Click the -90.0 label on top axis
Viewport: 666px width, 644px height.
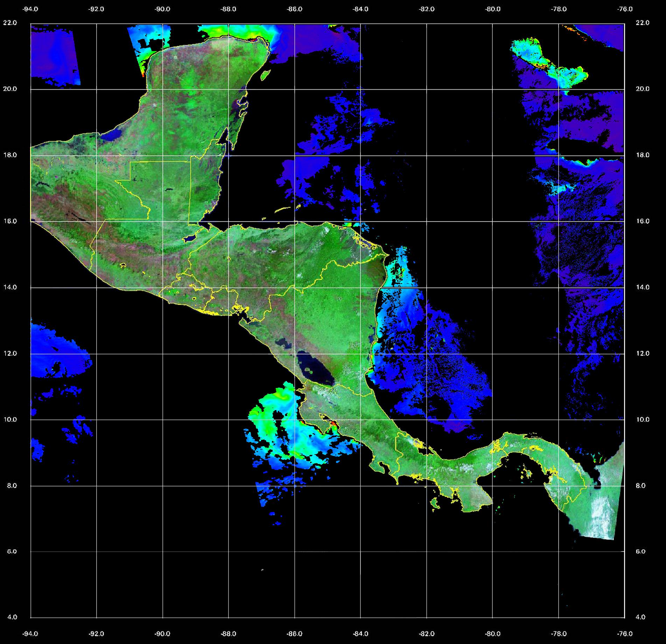(x=162, y=9)
